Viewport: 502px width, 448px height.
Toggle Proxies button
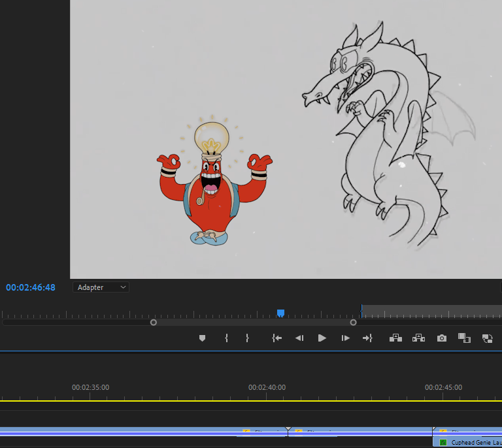(x=487, y=338)
